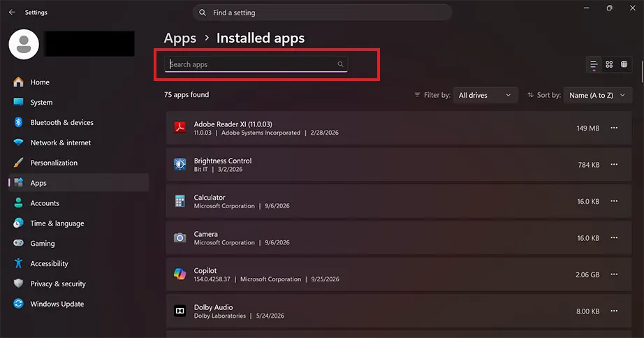The height and width of the screenshot is (338, 644).
Task: Open Bluetooth & devices settings
Action: coord(78,122)
